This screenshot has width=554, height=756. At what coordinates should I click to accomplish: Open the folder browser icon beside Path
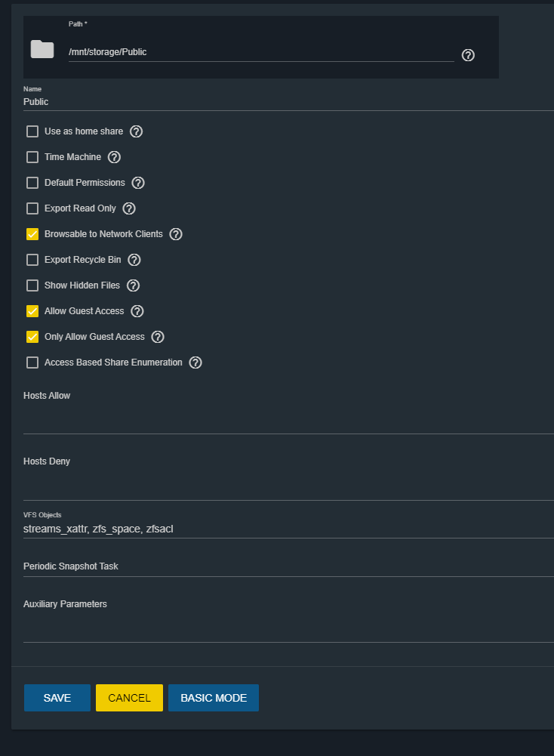[42, 49]
